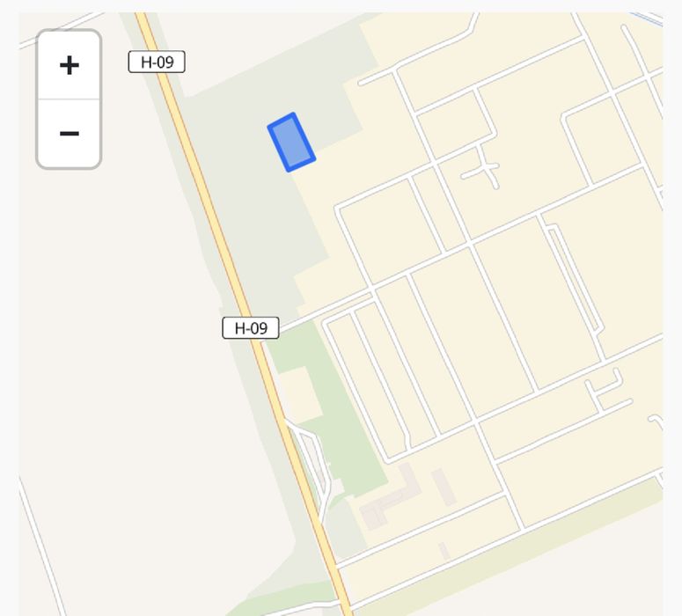This screenshot has height=616, width=682.
Task: Click the tiny gray building near bottom road
Action: click(x=444, y=551)
